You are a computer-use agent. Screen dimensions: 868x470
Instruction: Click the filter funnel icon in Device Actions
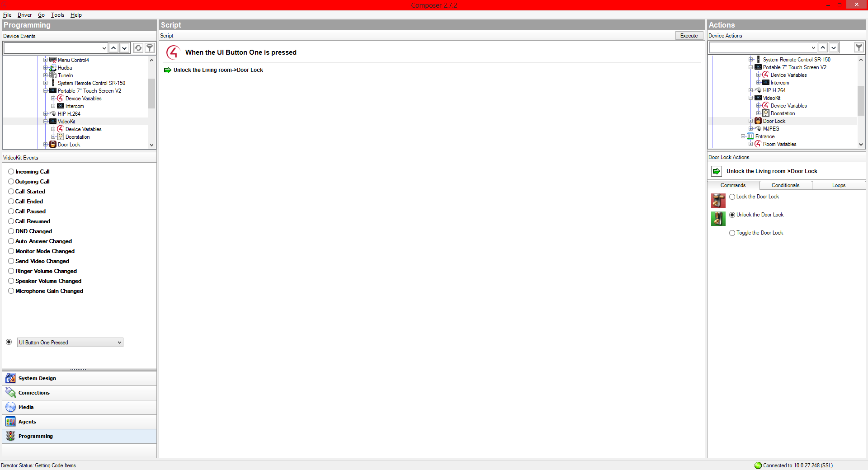tap(859, 47)
